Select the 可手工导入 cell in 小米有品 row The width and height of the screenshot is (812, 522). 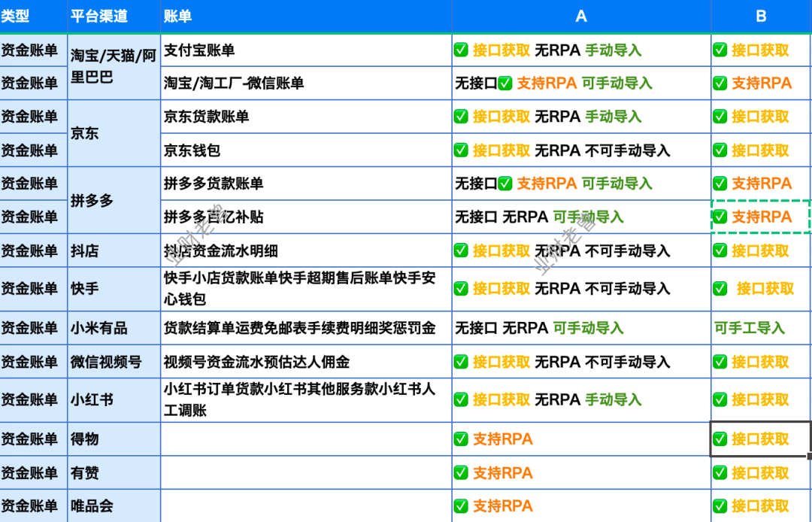pos(761,328)
